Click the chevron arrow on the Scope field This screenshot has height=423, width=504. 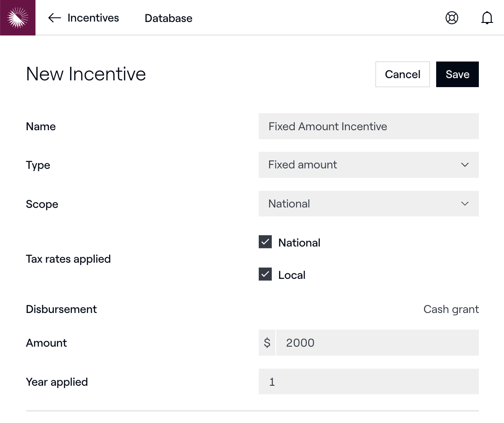coord(465,204)
